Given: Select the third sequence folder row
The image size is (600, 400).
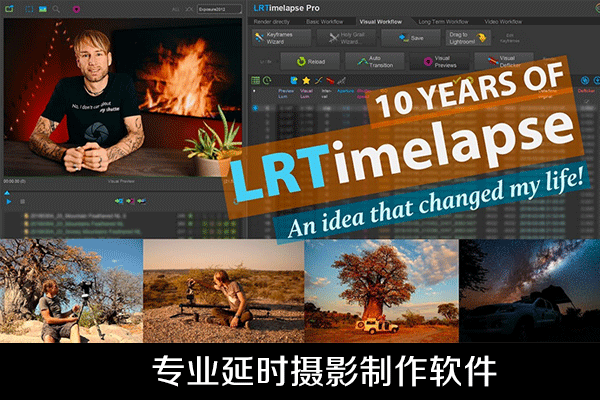Looking at the screenshot, I should [122, 232].
